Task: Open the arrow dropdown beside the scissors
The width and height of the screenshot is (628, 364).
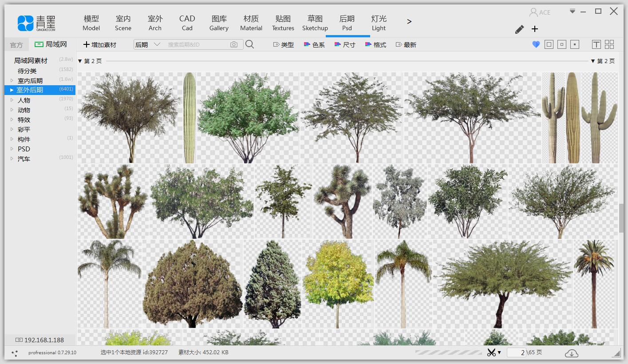Action: click(499, 352)
